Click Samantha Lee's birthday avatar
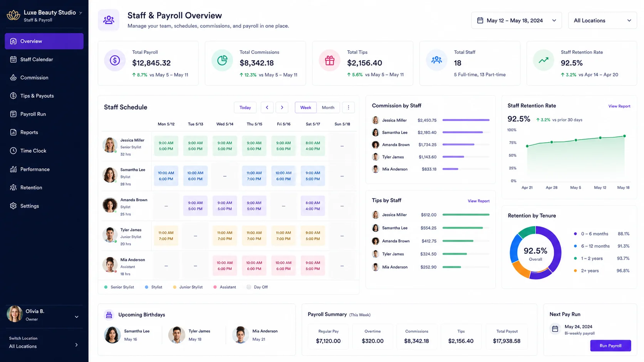The width and height of the screenshot is (644, 362). pyautogui.click(x=112, y=335)
